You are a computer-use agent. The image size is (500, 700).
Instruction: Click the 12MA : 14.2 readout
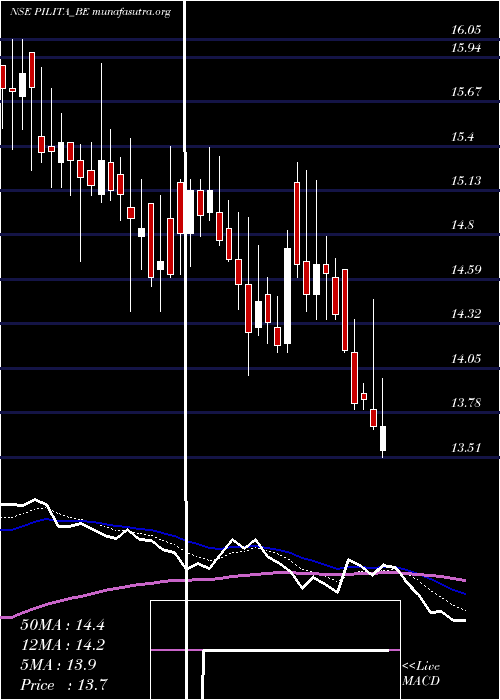click(x=62, y=645)
